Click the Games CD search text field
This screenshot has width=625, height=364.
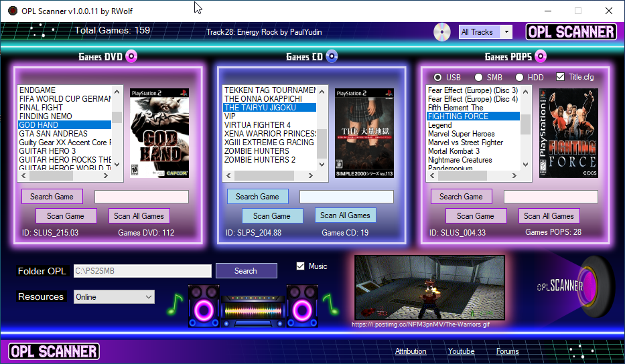[346, 197]
